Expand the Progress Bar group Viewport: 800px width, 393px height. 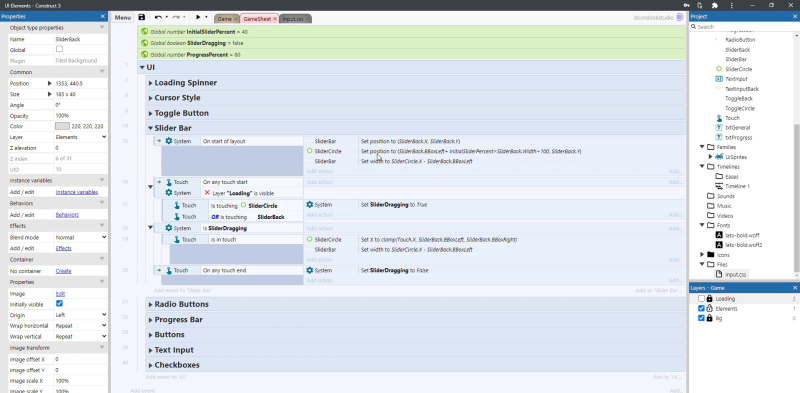151,320
